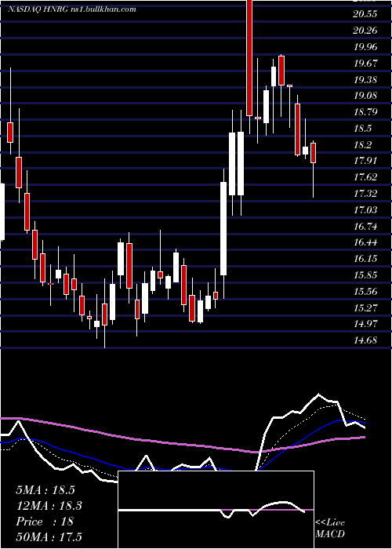Click the 17.91 price axis label
Image resolution: width=392 pixels, height=549 pixels.
tap(366, 161)
